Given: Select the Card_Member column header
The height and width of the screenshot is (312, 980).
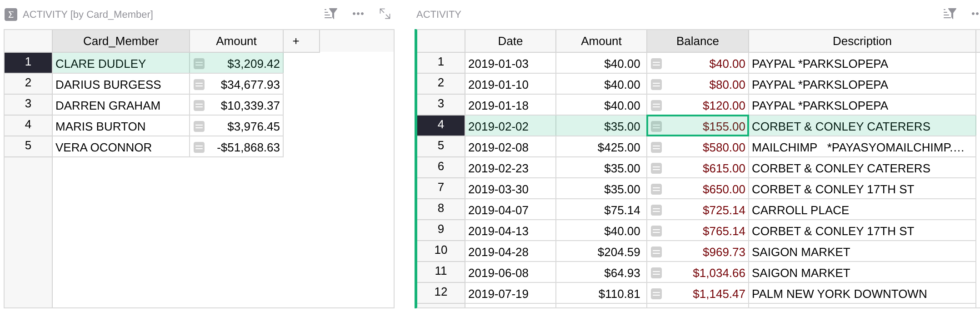Looking at the screenshot, I should pos(121,41).
